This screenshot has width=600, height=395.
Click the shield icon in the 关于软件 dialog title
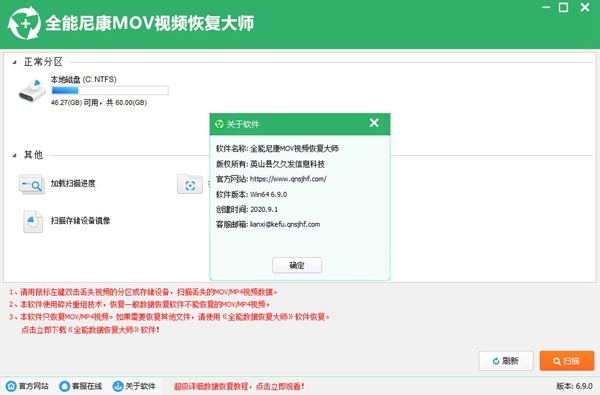pos(219,124)
